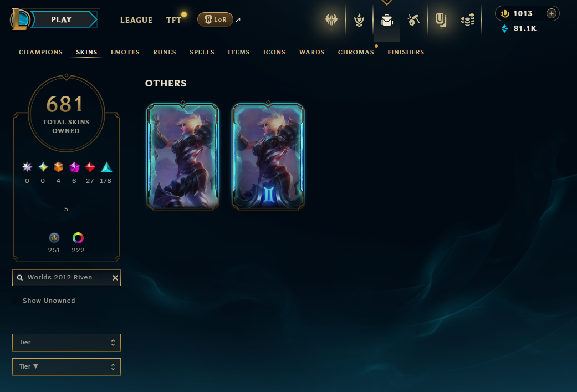Click the rainbow chromas ring icon
Screen dimensions: 577x392
coord(78,238)
